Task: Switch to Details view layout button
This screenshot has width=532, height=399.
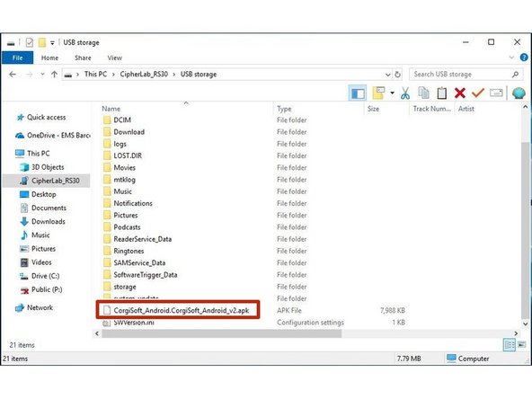Action: [x=510, y=345]
